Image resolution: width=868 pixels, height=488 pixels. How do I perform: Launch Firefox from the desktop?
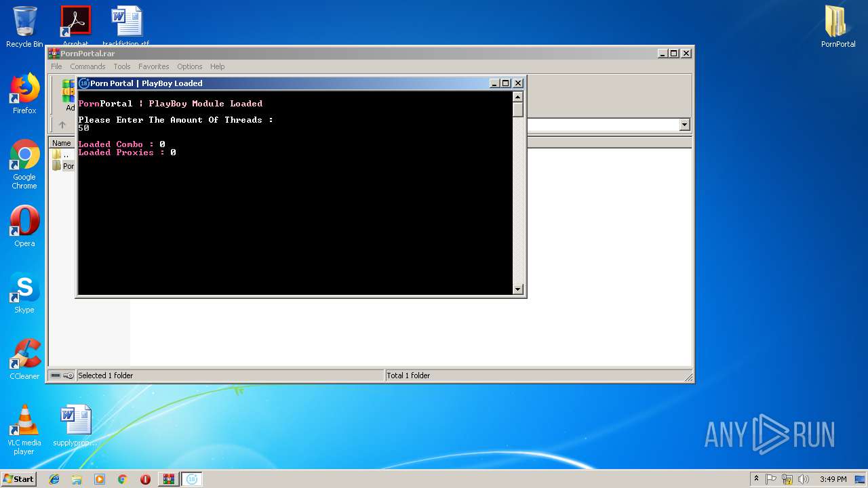24,94
